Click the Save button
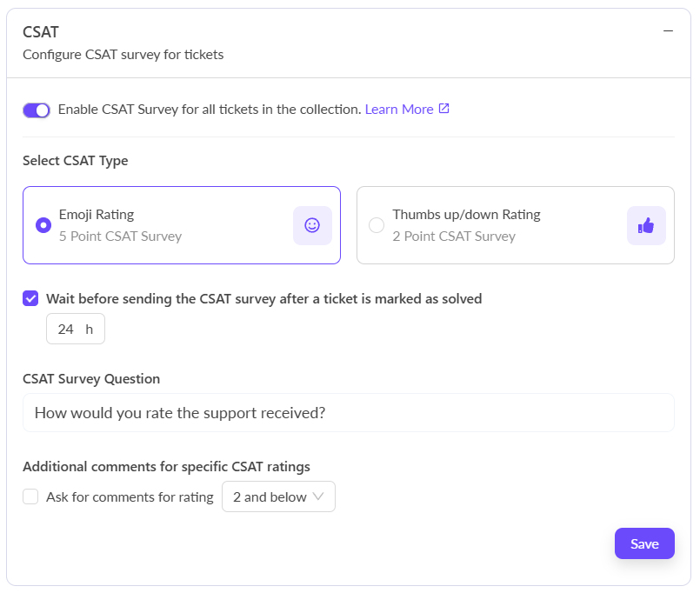Viewport: 700px width, 593px height. pos(644,543)
